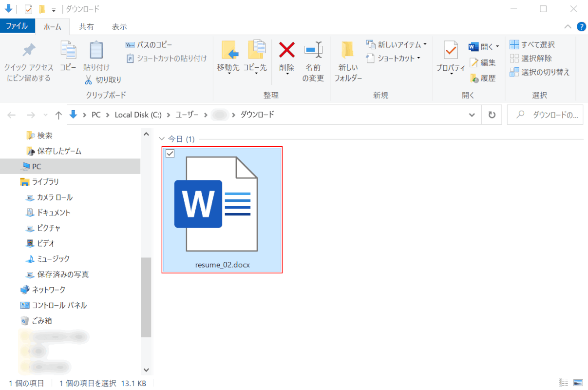
Task: Switch to large thumbnails view icon
Action: point(578,383)
